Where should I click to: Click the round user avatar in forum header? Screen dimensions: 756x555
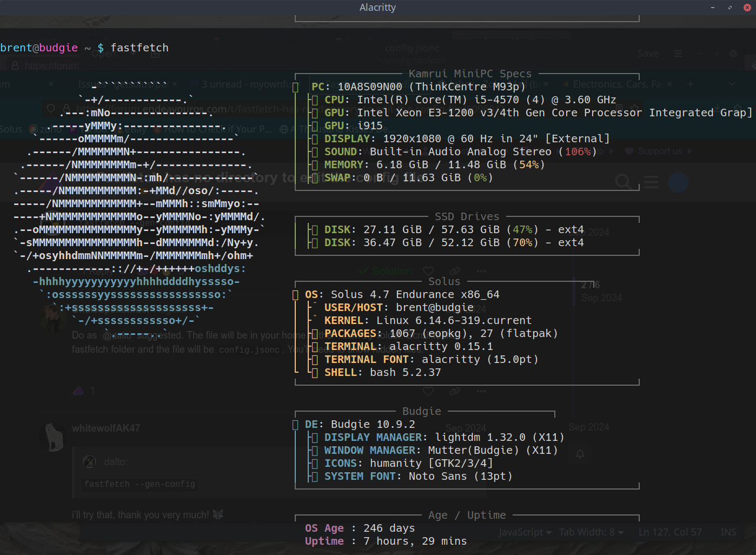pos(678,182)
